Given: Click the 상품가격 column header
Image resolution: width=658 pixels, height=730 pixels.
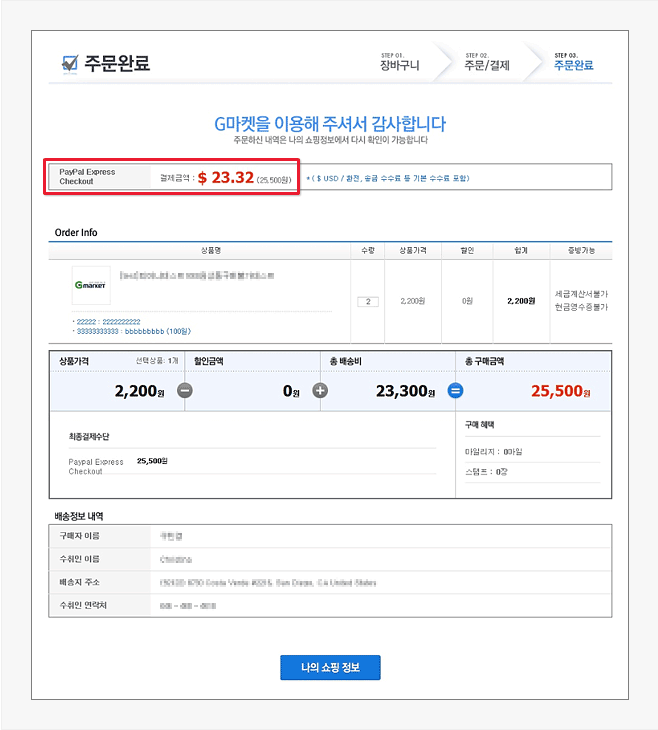Looking at the screenshot, I should [x=413, y=250].
